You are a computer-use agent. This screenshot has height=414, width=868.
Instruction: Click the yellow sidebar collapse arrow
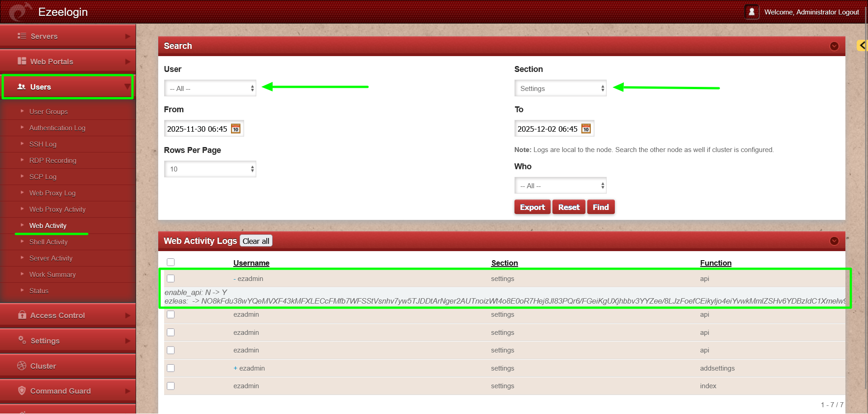pyautogui.click(x=862, y=45)
